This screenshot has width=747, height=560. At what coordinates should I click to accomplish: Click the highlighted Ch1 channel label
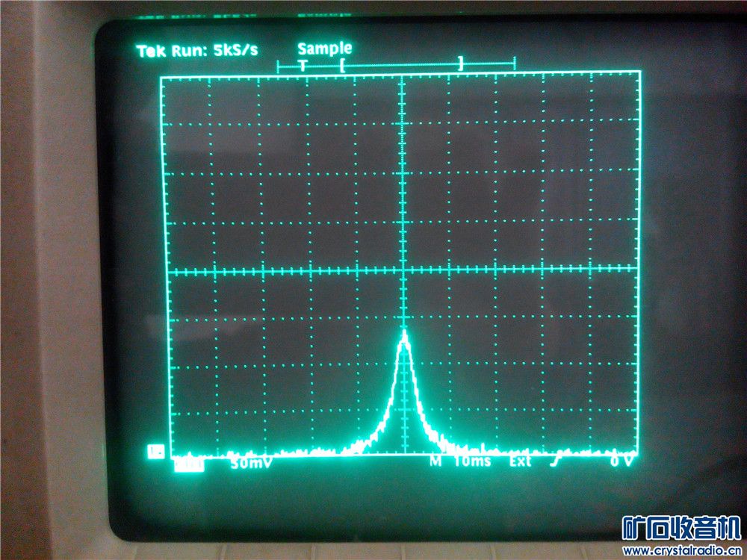[x=189, y=464]
